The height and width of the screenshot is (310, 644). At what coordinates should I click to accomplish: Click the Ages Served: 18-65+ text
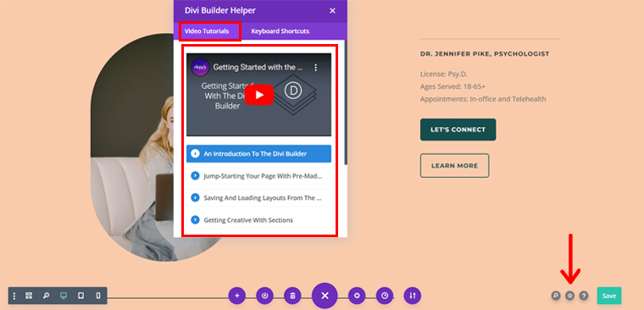click(x=453, y=86)
